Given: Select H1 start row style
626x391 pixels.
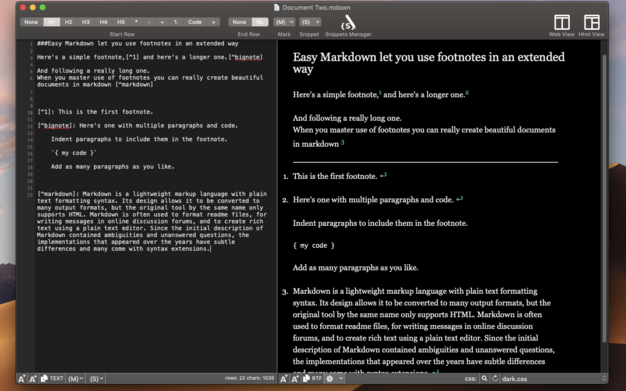Looking at the screenshot, I should 52,22.
